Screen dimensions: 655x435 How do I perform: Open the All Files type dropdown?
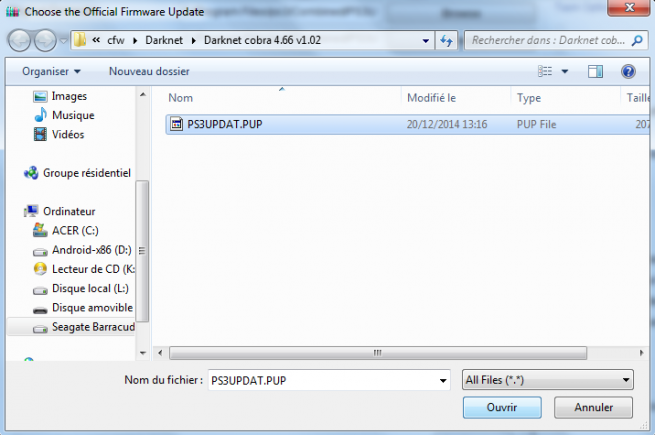pos(548,380)
